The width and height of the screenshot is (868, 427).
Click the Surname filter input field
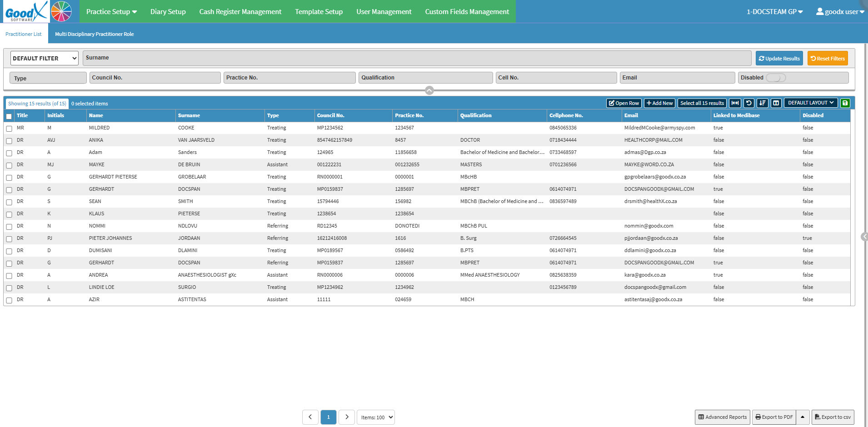point(417,58)
